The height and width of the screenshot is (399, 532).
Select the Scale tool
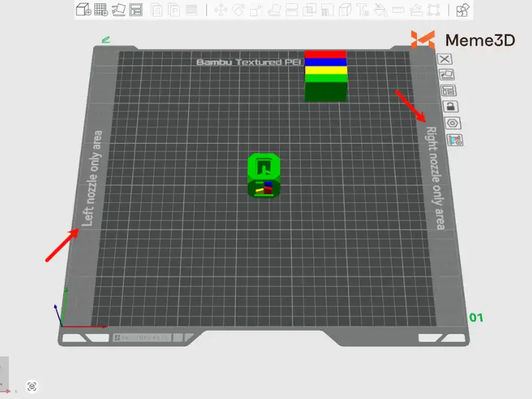pos(255,10)
